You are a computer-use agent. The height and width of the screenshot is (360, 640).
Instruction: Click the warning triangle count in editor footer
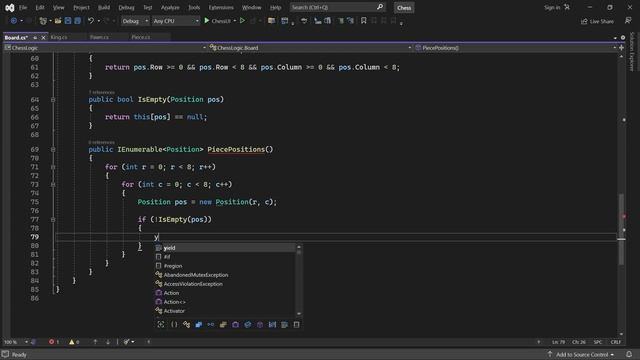[x=72, y=342]
